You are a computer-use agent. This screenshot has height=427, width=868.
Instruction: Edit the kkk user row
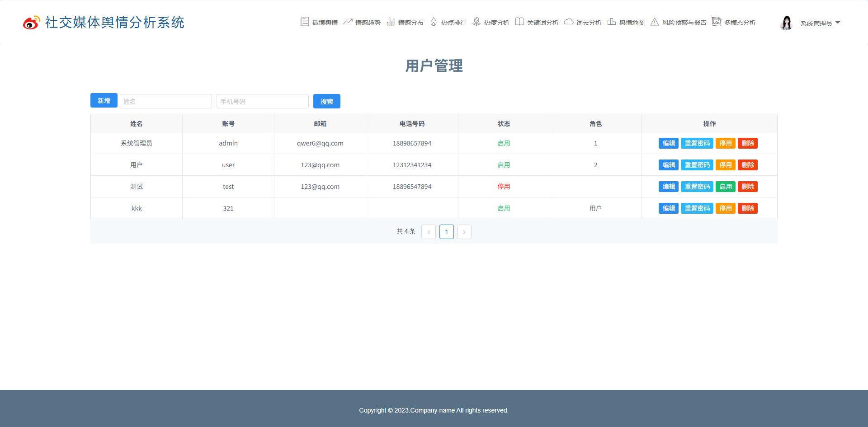coord(669,208)
